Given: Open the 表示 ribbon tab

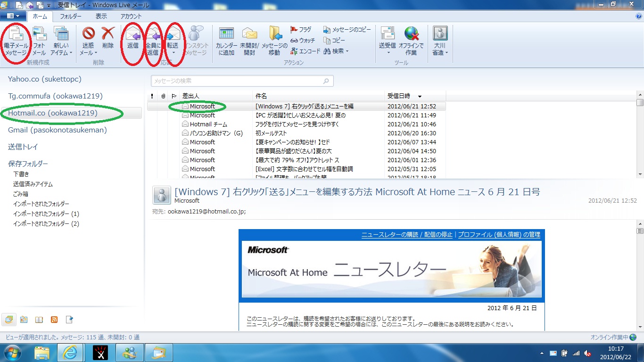Looking at the screenshot, I should 101,16.
